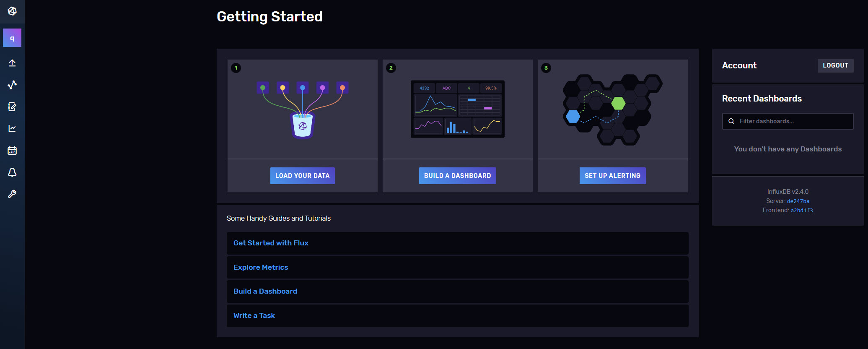Open the Settings wrench icon
868x349 pixels.
[12, 194]
